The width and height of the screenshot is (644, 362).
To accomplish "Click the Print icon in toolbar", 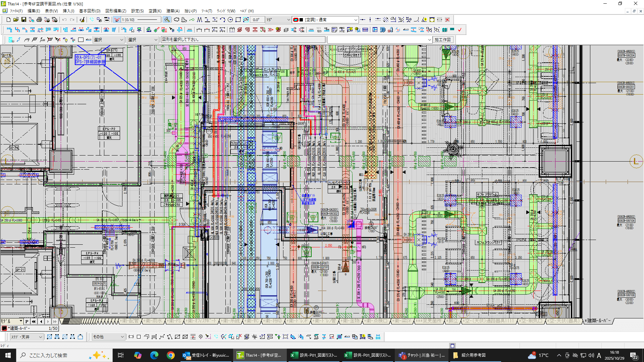I will tap(39, 20).
